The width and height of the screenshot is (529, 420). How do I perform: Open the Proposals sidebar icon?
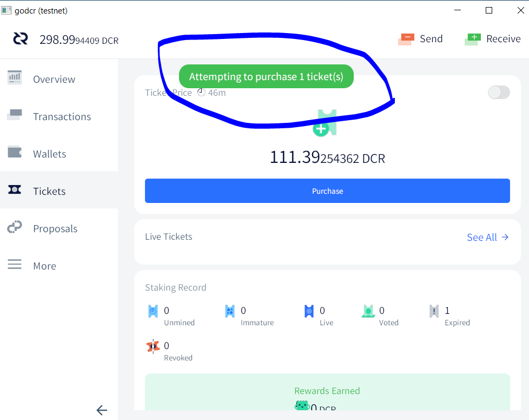click(x=15, y=227)
